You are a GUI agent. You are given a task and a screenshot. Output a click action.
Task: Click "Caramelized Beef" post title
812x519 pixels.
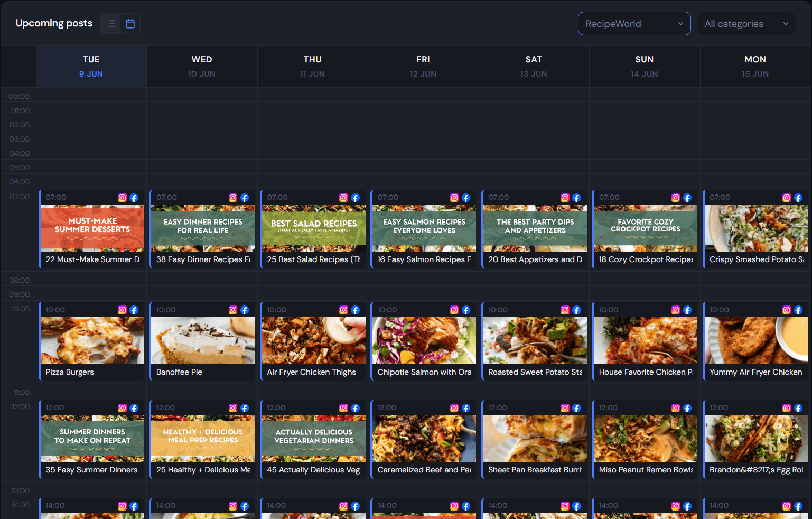[424, 470]
